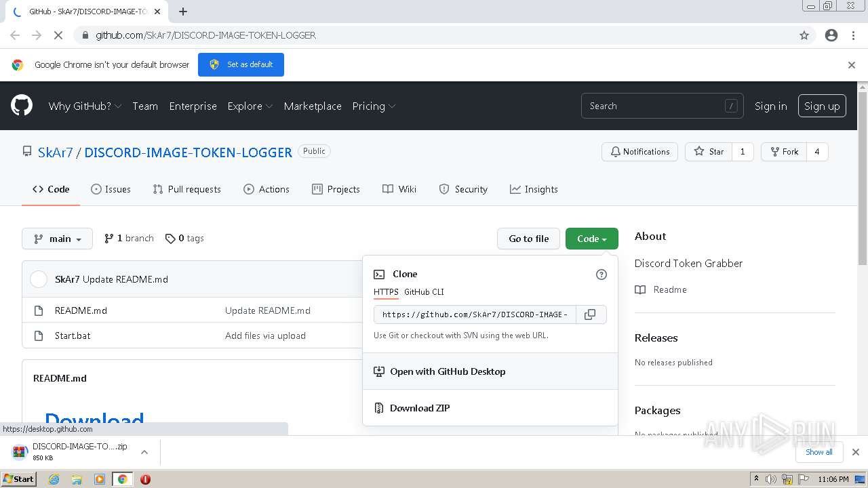
Task: Expand the Explore dropdown
Action: 250,106
